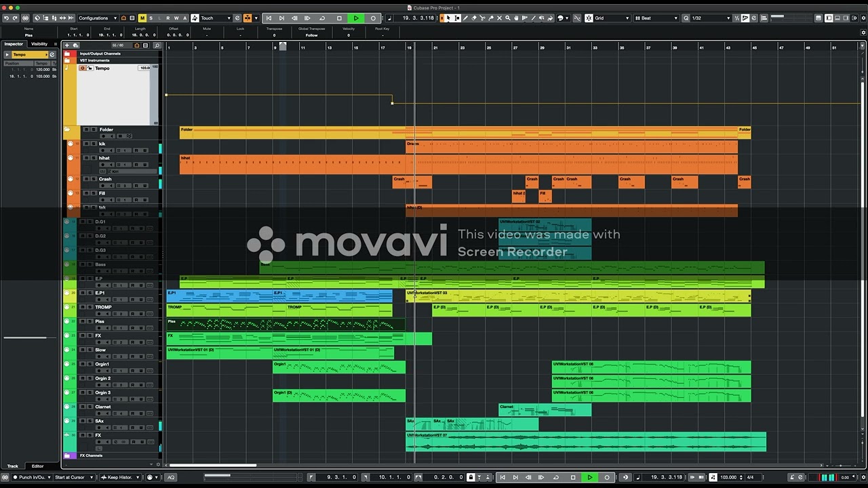Open the lower Track tab
This screenshot has width=868, height=488.
click(13, 466)
